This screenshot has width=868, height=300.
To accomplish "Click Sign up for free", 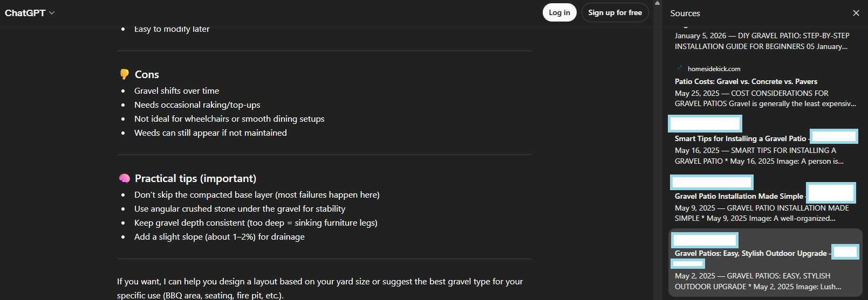I will tap(615, 12).
